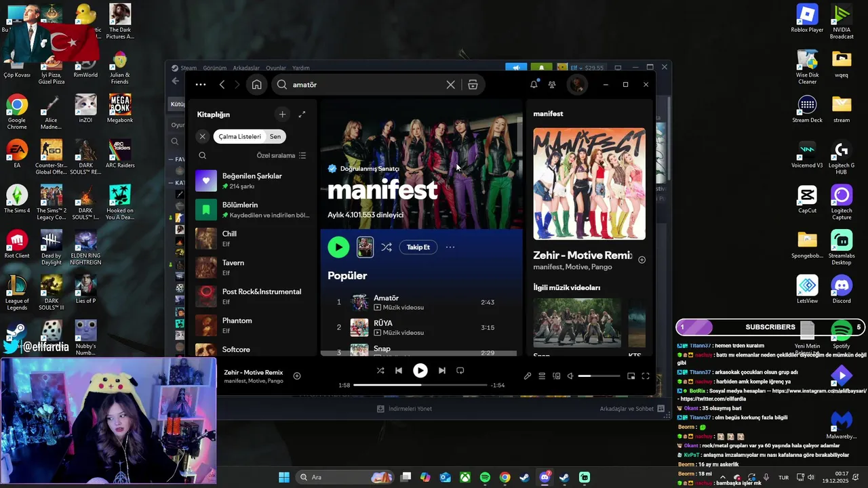The width and height of the screenshot is (868, 488).
Task: Search within library using magnifier
Action: click(x=202, y=155)
